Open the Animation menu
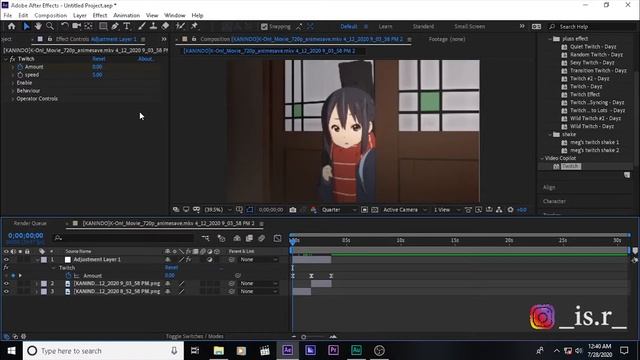The height and width of the screenshot is (360, 640). (x=127, y=15)
